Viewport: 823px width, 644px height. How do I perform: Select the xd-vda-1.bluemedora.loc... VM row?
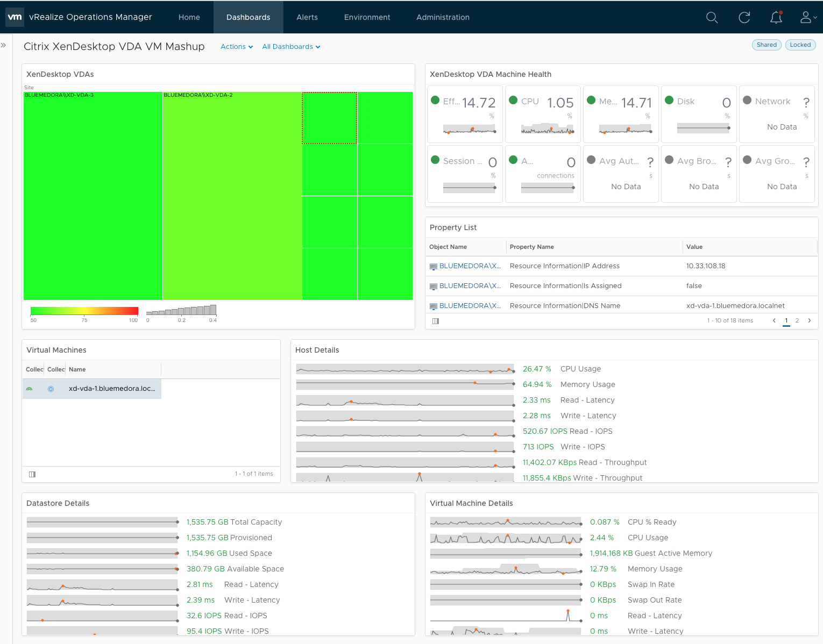(92, 389)
